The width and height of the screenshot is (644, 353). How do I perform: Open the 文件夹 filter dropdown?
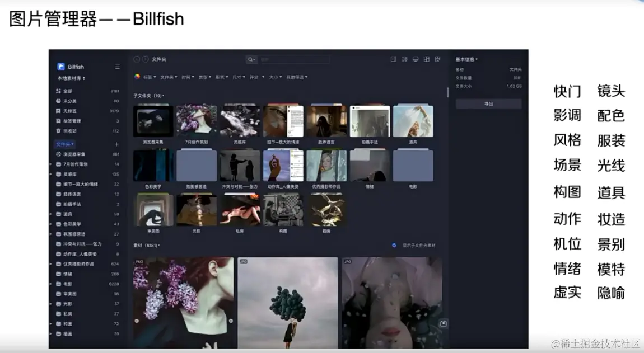pos(169,77)
